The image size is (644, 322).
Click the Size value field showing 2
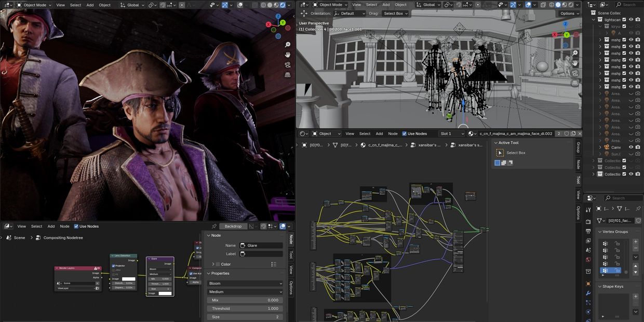[245, 317]
